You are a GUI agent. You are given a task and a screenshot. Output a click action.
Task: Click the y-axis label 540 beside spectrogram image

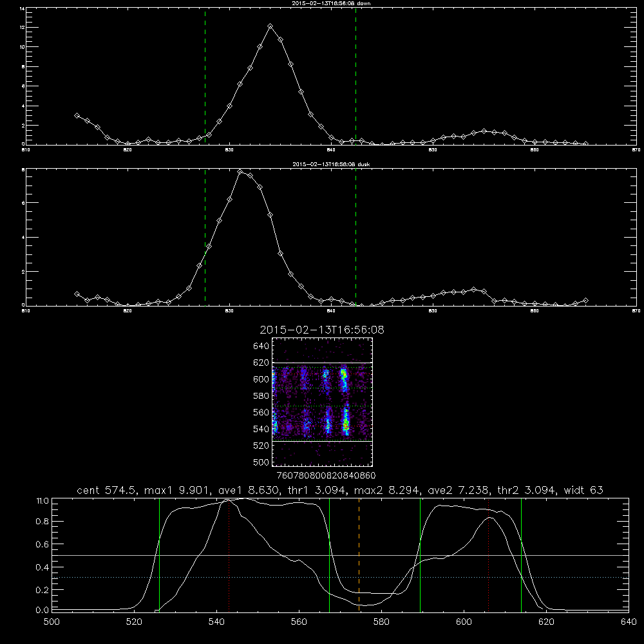(x=261, y=429)
